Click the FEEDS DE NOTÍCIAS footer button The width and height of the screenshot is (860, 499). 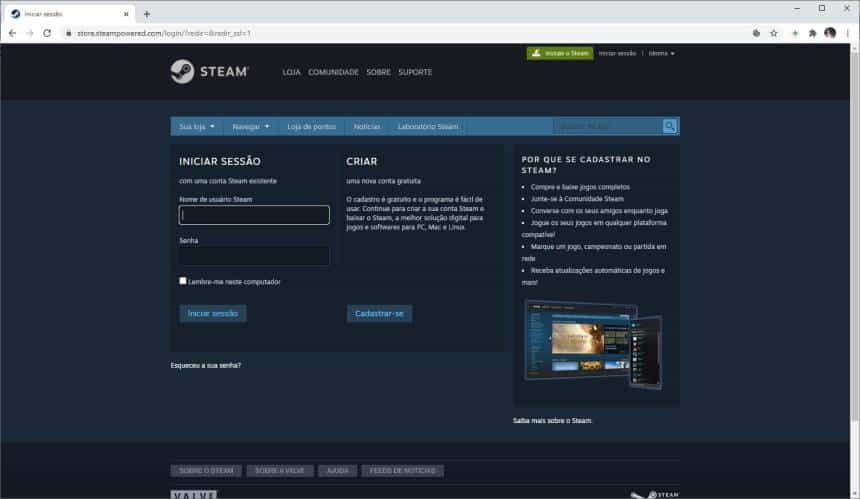coord(403,470)
